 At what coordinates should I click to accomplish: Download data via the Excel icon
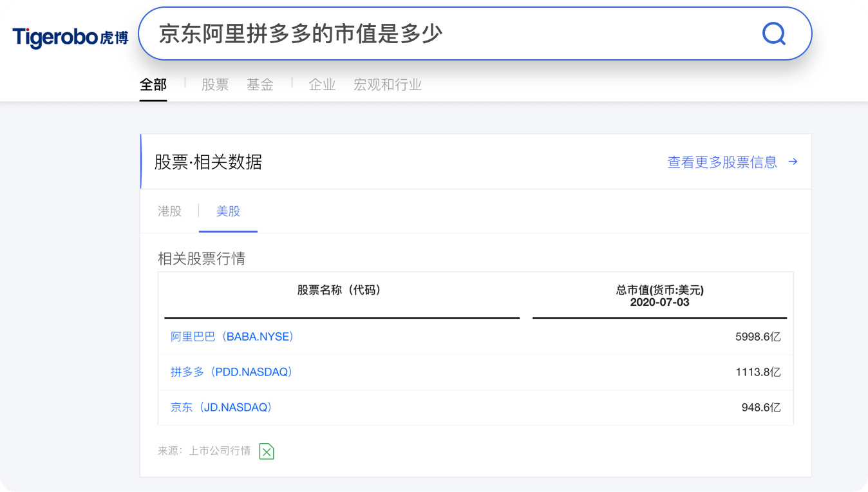[x=267, y=451]
